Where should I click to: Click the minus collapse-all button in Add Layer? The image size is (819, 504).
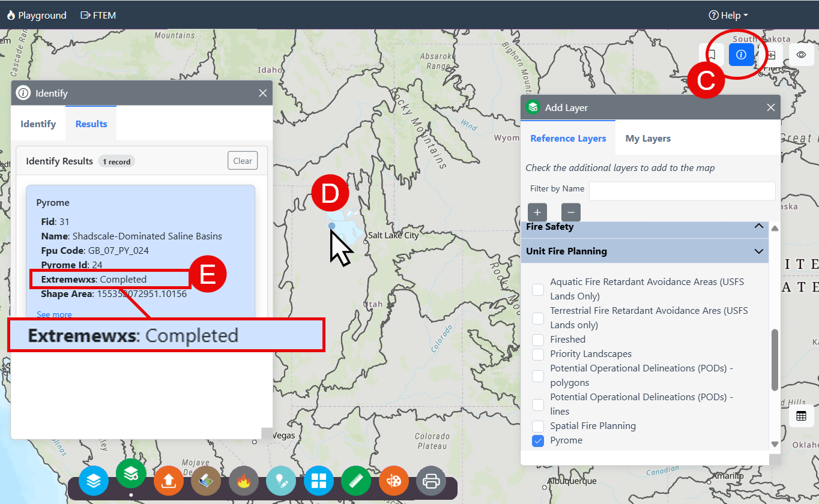[x=571, y=212]
